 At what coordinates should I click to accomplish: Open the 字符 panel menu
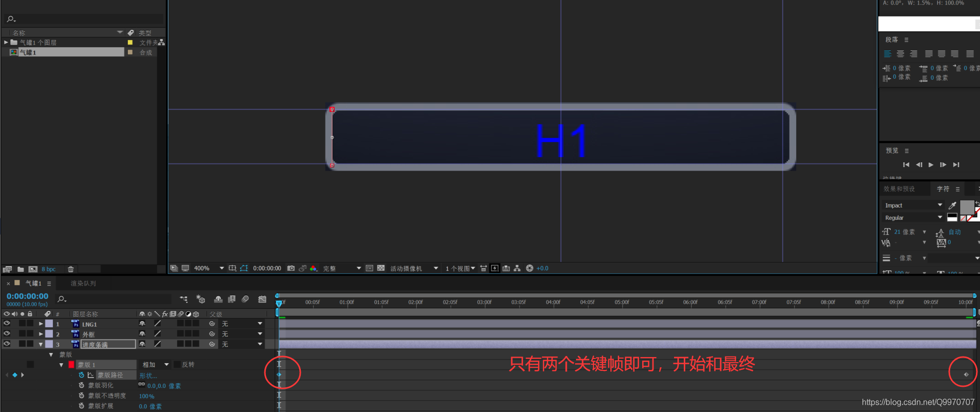click(x=957, y=189)
